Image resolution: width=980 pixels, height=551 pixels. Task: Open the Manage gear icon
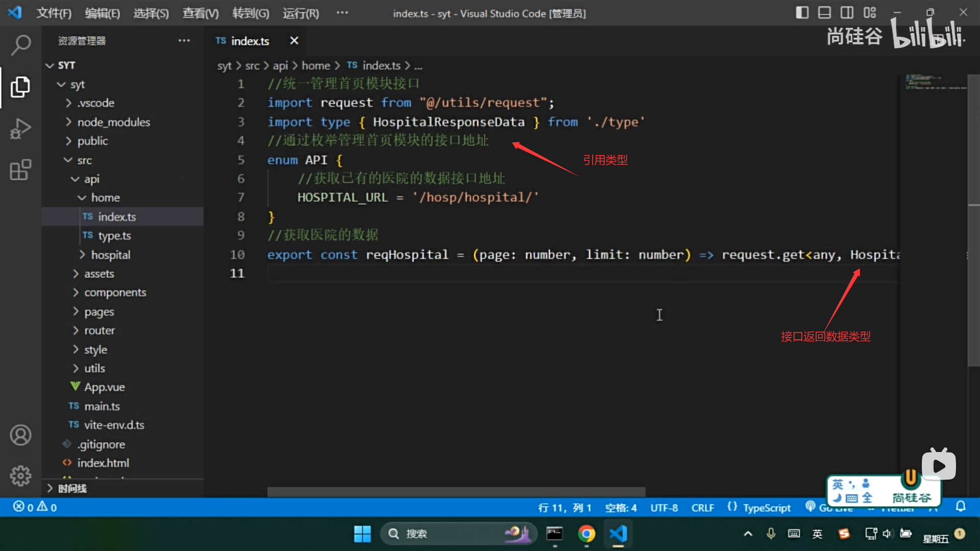pos(20,475)
